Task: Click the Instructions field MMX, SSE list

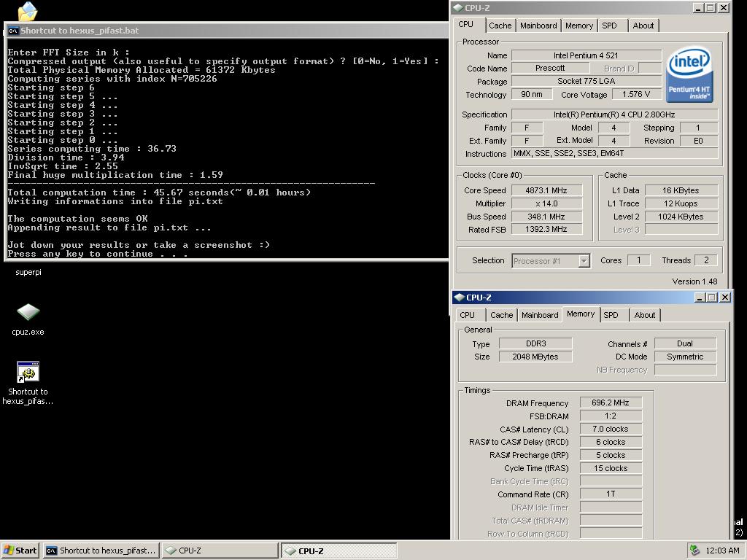Action: tap(614, 153)
